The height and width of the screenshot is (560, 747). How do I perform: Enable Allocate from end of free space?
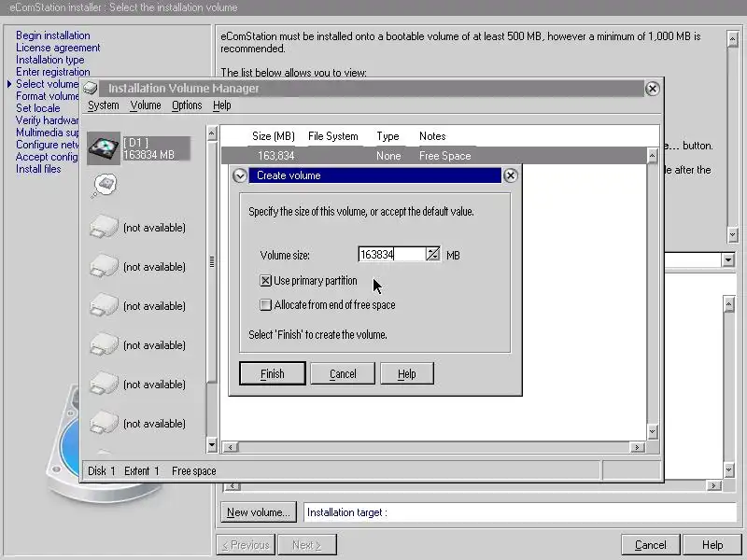(x=265, y=305)
